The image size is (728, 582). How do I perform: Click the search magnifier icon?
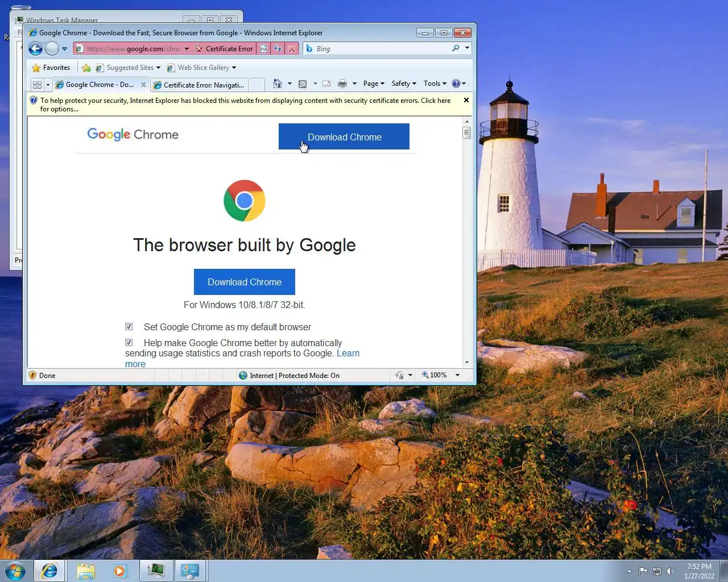(x=456, y=48)
